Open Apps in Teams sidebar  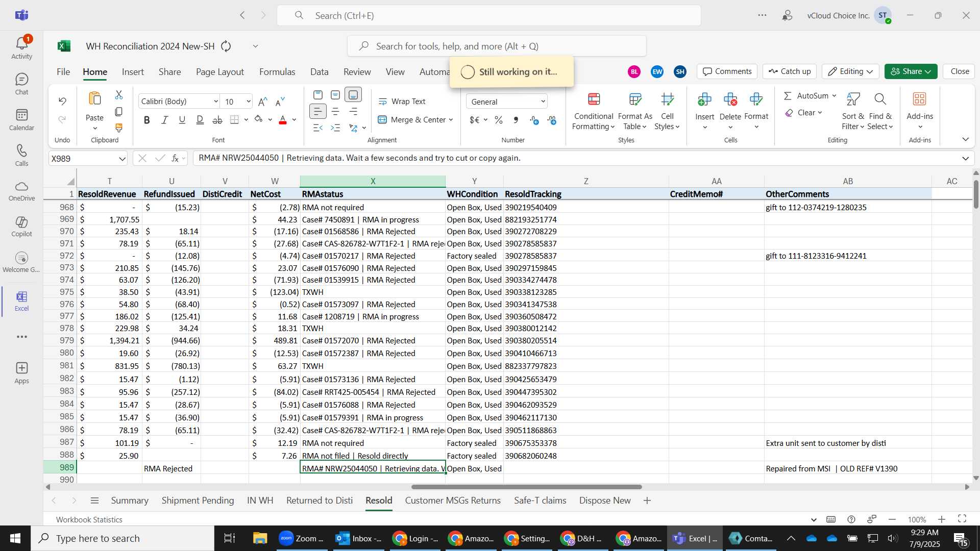click(21, 373)
